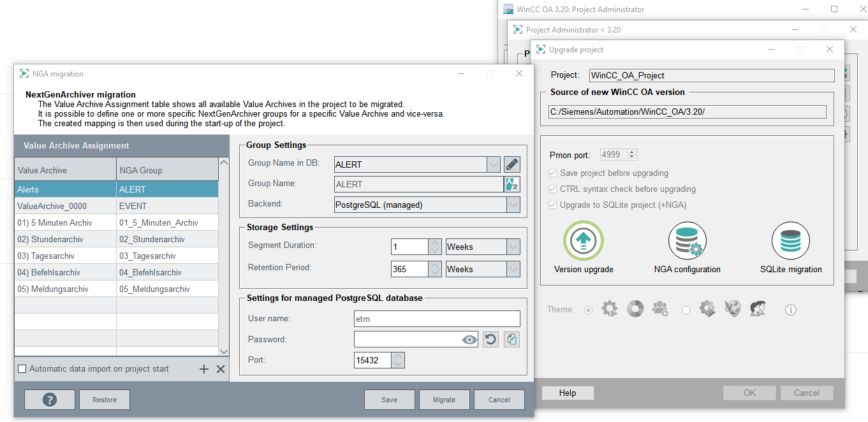Open the Retention Period Weeks unit dropdown
This screenshot has width=868, height=422.
pos(513,269)
